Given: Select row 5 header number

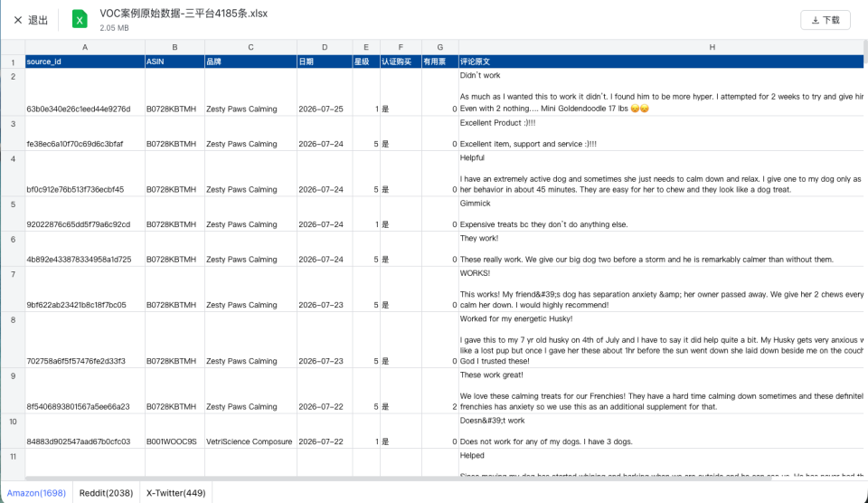Looking at the screenshot, I should (13, 214).
